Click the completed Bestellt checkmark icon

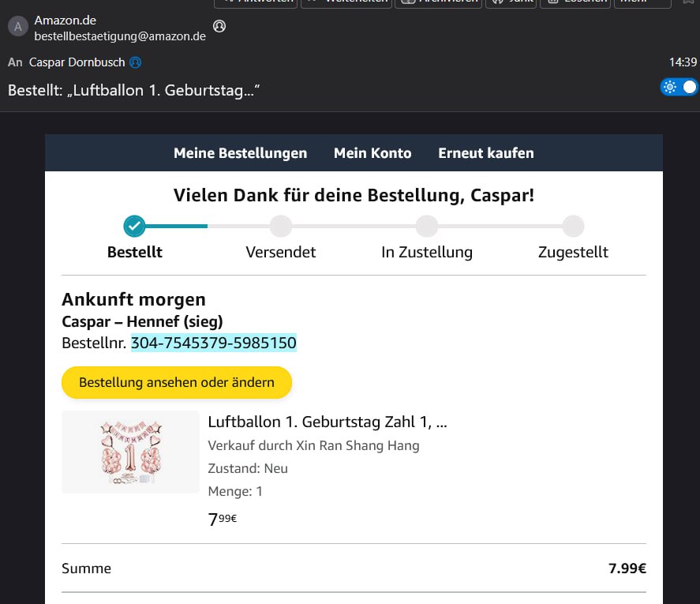tap(134, 227)
